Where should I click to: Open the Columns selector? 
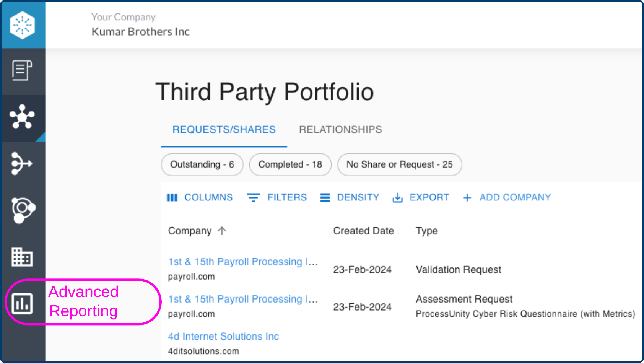tap(200, 197)
